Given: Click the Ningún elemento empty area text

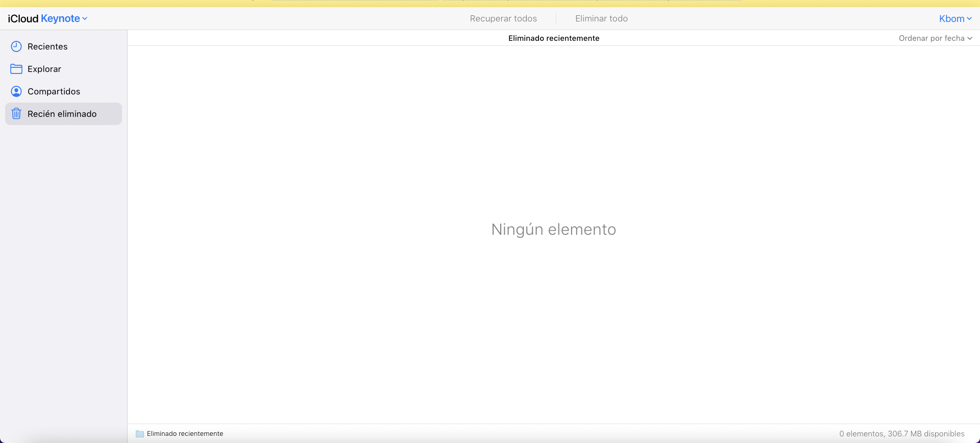Looking at the screenshot, I should pyautogui.click(x=553, y=230).
